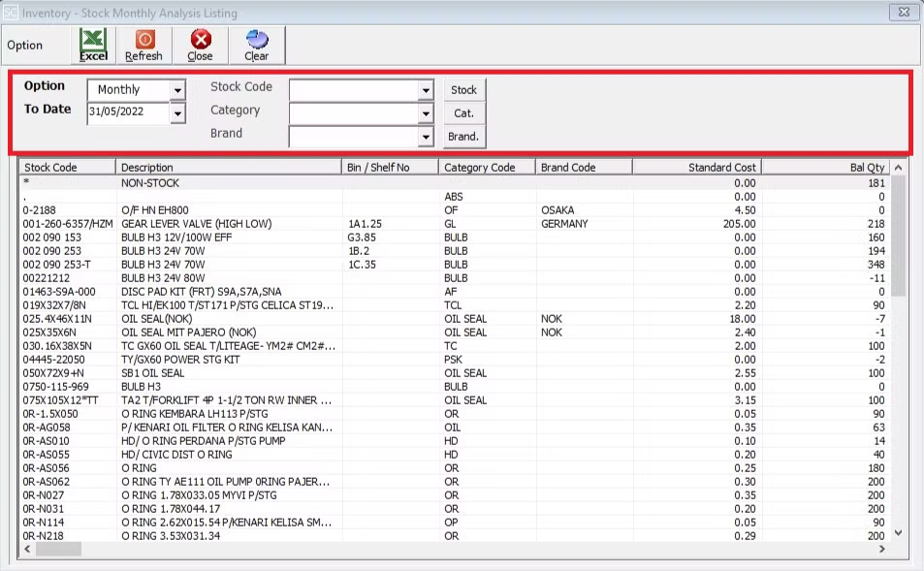This screenshot has width=924, height=571.
Task: Click the Cat. lookup button
Action: coord(463,113)
